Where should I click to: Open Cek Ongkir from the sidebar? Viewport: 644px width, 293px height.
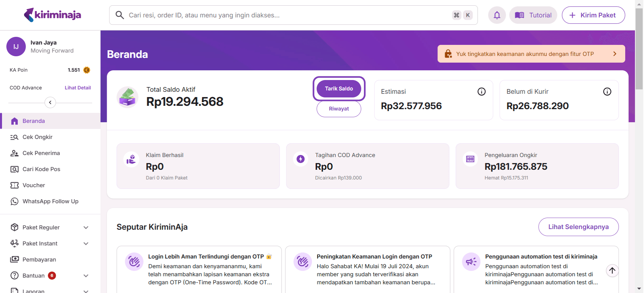pyautogui.click(x=37, y=137)
